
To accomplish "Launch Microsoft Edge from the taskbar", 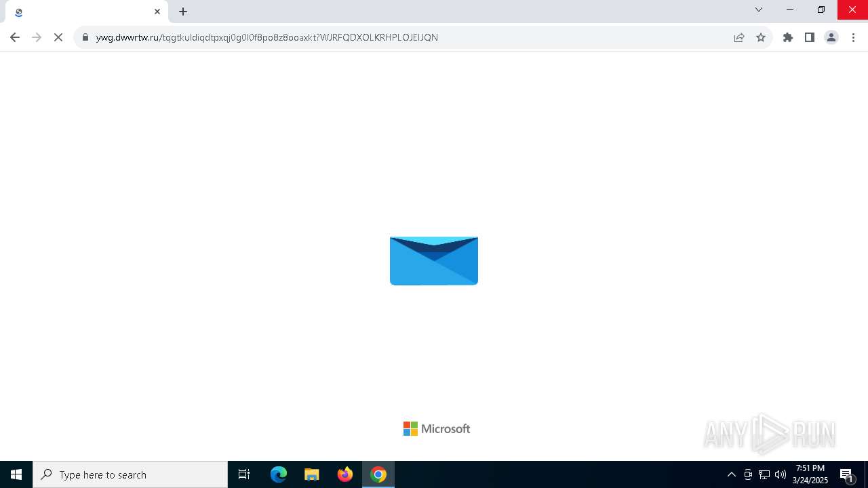I will point(279,474).
